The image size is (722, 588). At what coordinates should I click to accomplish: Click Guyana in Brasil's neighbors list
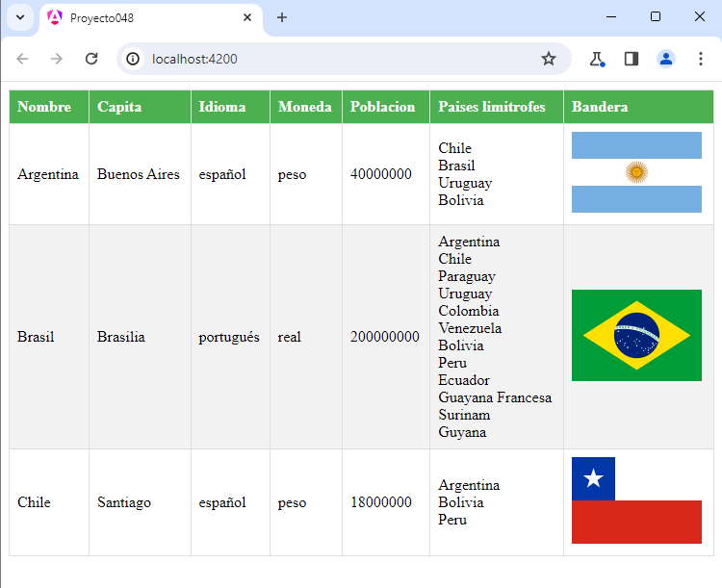pos(462,432)
